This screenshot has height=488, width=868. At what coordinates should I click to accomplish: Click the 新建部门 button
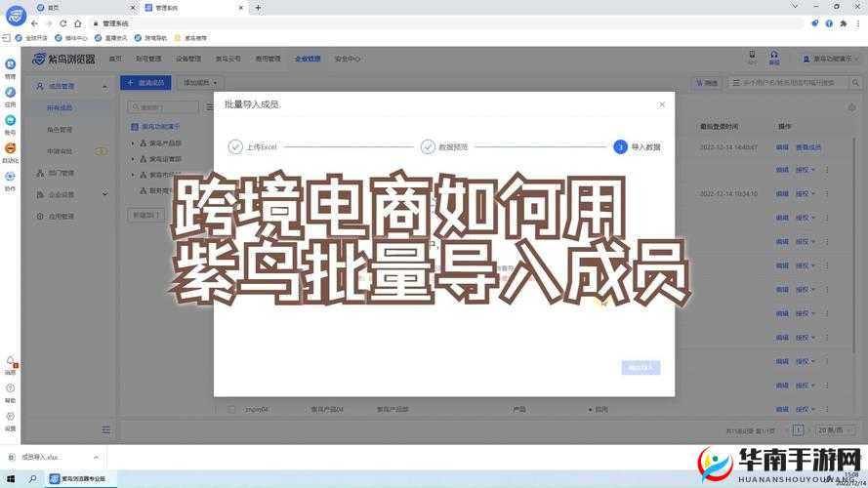coord(145,214)
